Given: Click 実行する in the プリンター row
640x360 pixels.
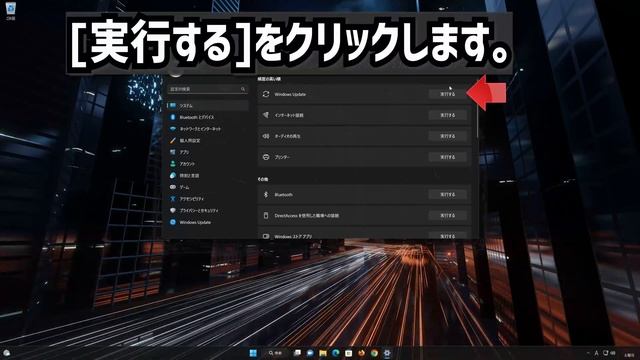Looking at the screenshot, I should 447,157.
